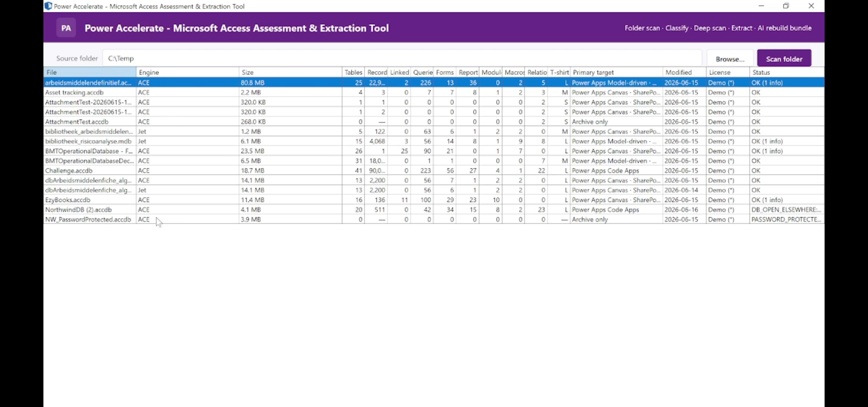Sort by the Macros column header
Viewport: 868px width, 407px height.
(x=514, y=72)
